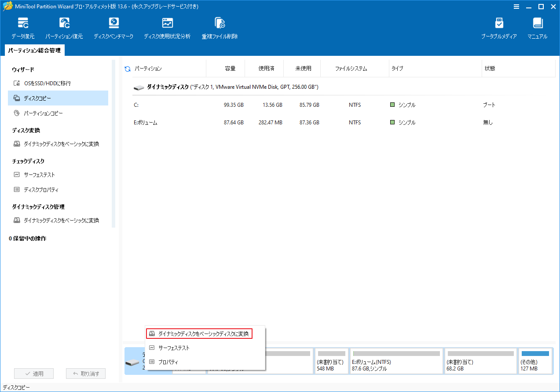
Task: Select the 68.2 GB unallocated block in disk map
Action: tap(480, 361)
